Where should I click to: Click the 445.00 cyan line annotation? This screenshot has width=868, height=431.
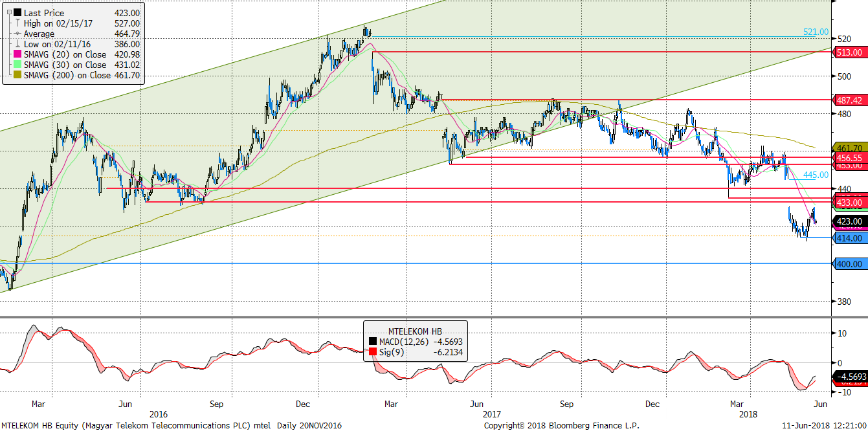[816, 175]
